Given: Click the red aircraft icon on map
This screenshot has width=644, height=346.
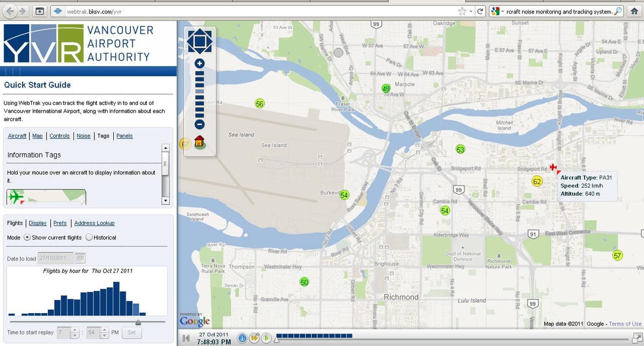Looking at the screenshot, I should click(553, 168).
